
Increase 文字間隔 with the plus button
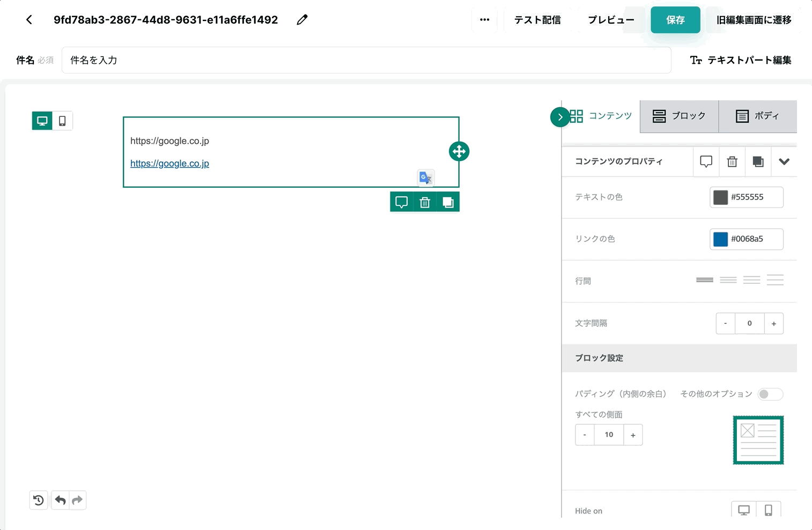click(x=774, y=323)
